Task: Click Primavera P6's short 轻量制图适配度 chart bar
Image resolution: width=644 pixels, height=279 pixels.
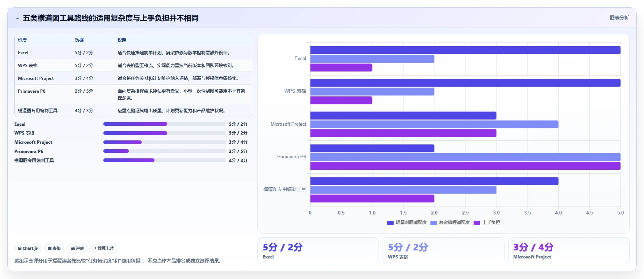Action: pyautogui.click(x=372, y=148)
